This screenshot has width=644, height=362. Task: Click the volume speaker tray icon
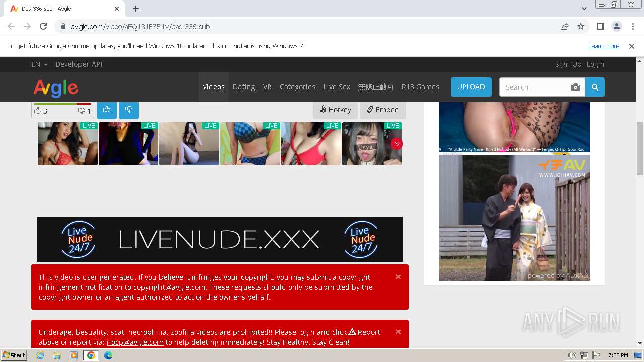[x=572, y=355]
